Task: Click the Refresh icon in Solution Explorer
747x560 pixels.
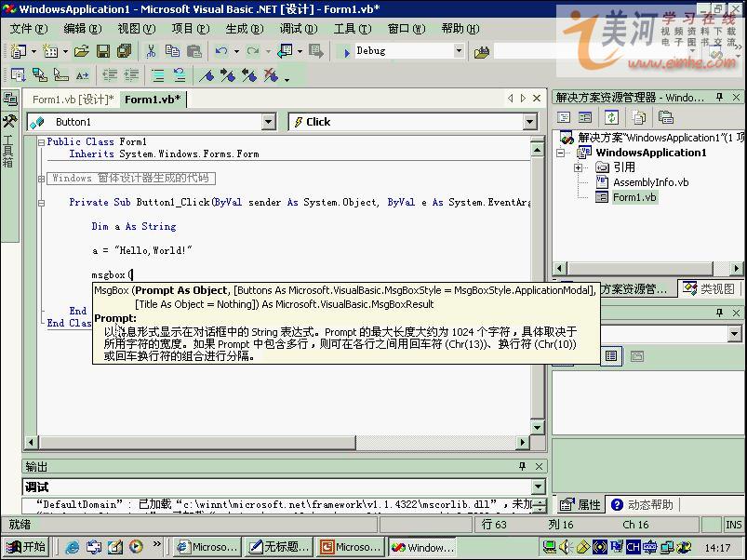Action: pos(612,116)
